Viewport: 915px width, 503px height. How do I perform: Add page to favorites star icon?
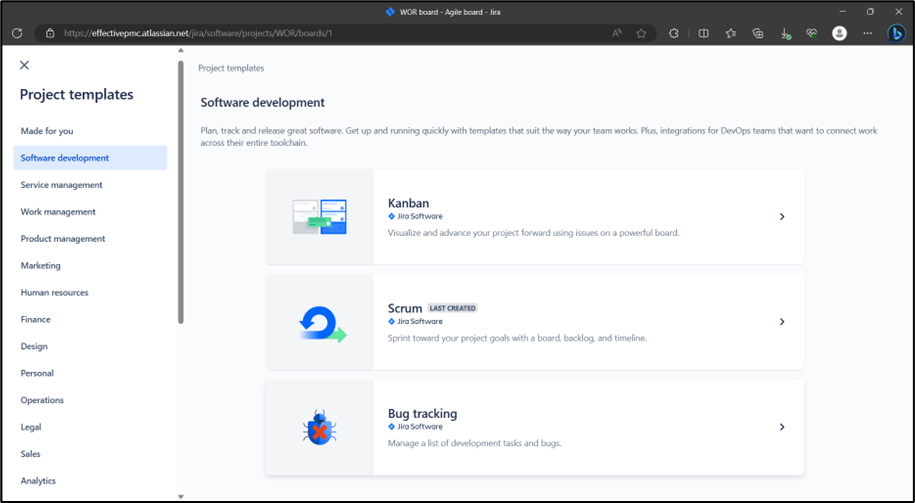pos(641,33)
